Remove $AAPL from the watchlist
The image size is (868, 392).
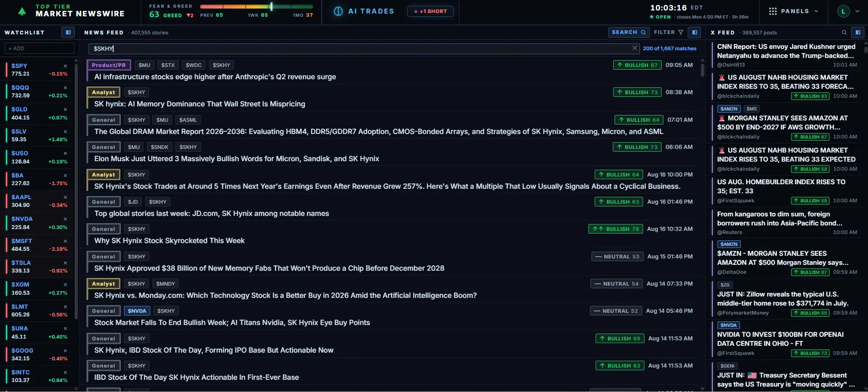(x=65, y=197)
